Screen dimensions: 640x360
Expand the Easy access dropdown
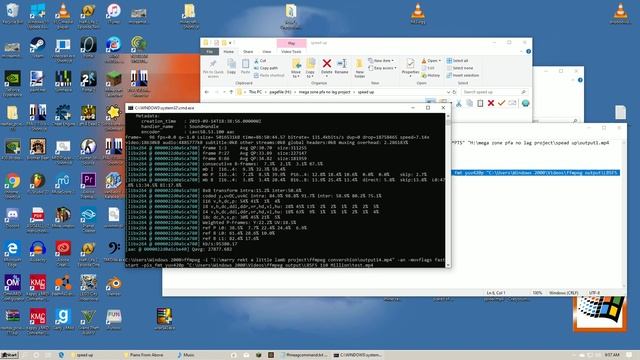pos(382,68)
